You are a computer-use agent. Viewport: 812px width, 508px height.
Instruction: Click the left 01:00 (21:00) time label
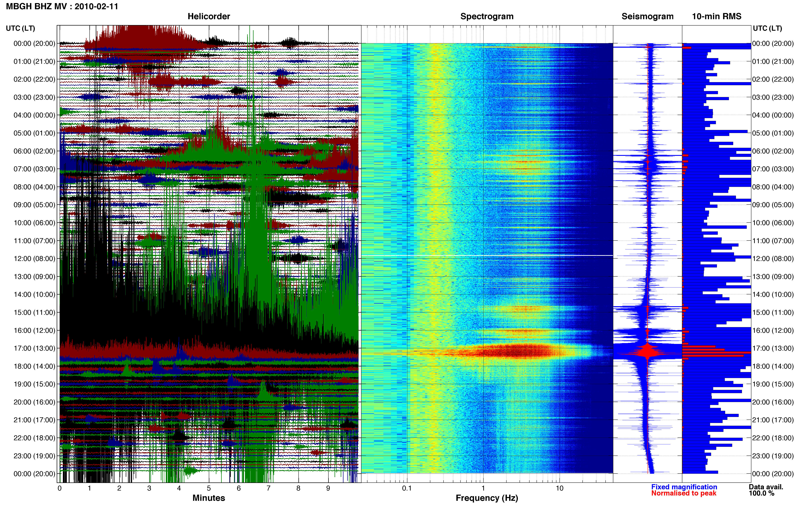click(34, 62)
